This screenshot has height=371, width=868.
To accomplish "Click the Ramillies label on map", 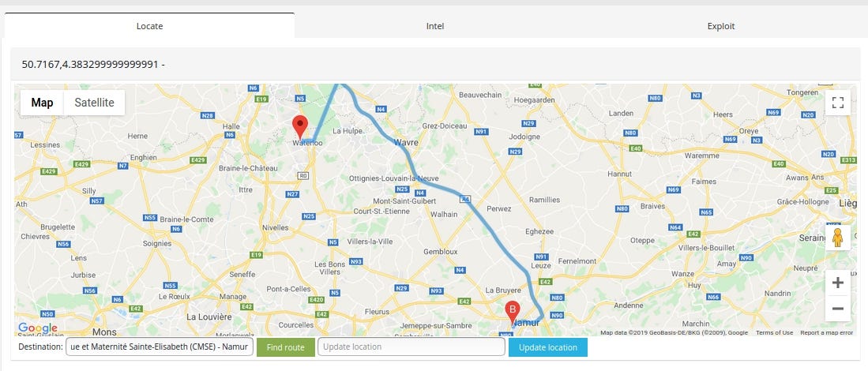I will click(544, 200).
